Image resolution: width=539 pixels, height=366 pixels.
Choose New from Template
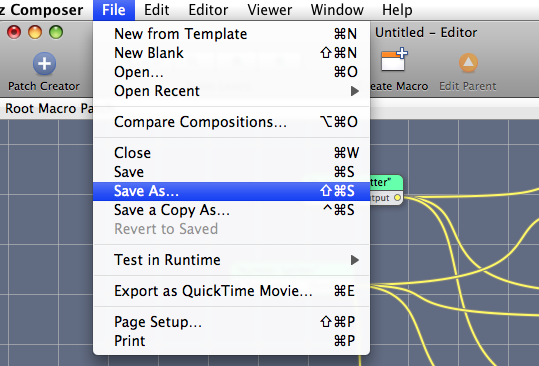(x=231, y=34)
